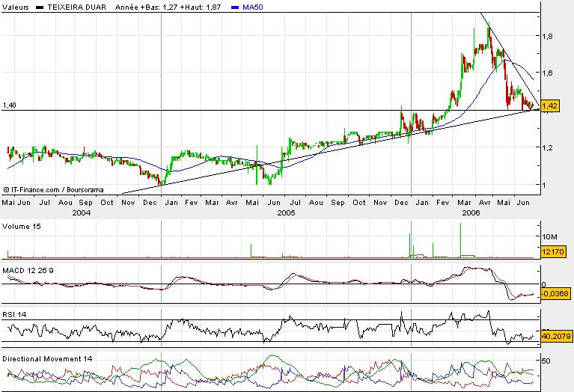This screenshot has width=574, height=392.
Task: Click the 'Avr' 2006 month label
Action: coord(485,203)
